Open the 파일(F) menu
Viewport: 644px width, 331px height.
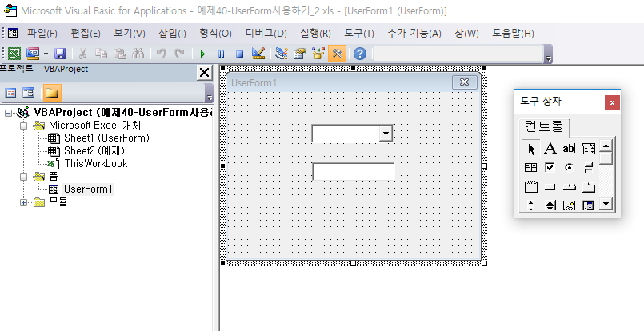coord(42,34)
